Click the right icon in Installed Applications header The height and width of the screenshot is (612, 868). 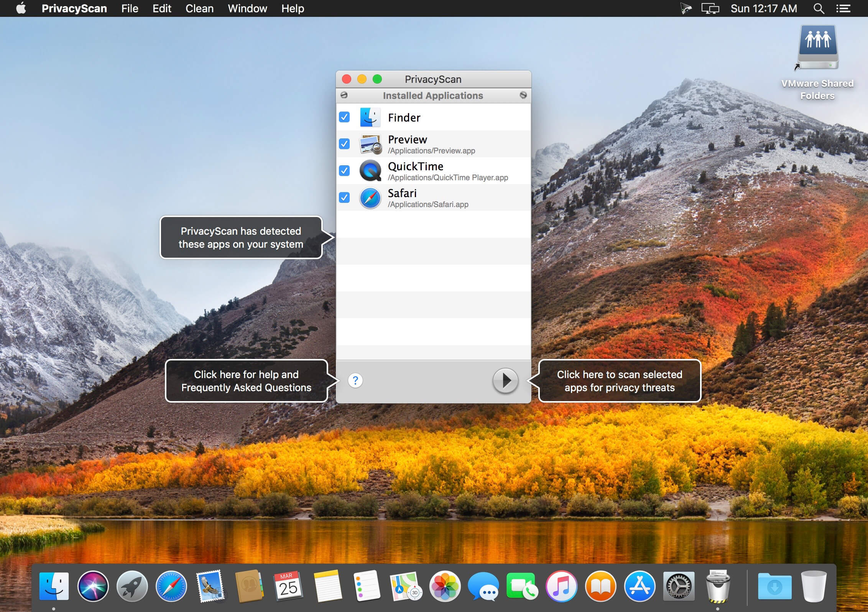pyautogui.click(x=523, y=95)
